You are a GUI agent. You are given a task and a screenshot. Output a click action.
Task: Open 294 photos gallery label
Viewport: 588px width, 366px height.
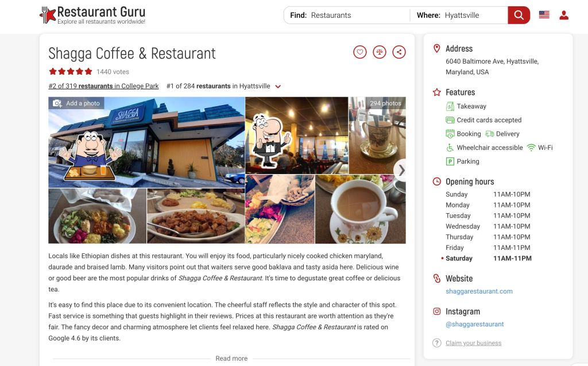[x=385, y=103]
